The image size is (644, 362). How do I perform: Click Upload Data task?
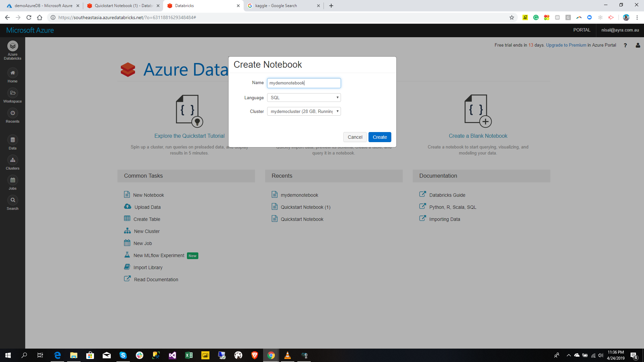[142, 207]
